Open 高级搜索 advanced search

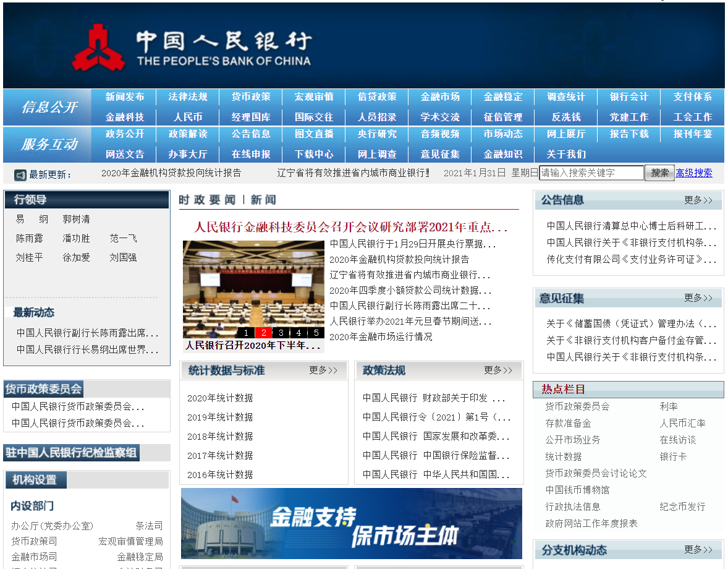694,173
